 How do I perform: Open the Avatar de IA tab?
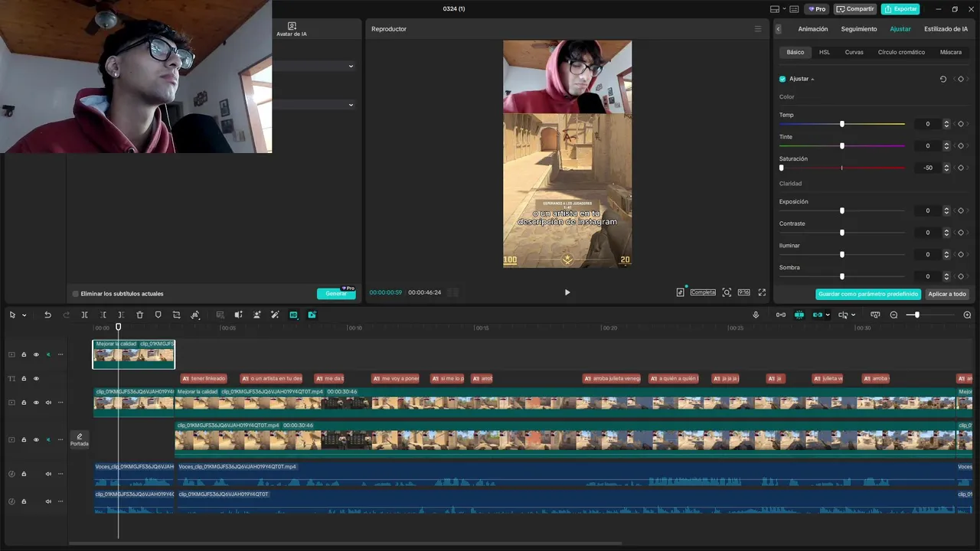(x=292, y=30)
